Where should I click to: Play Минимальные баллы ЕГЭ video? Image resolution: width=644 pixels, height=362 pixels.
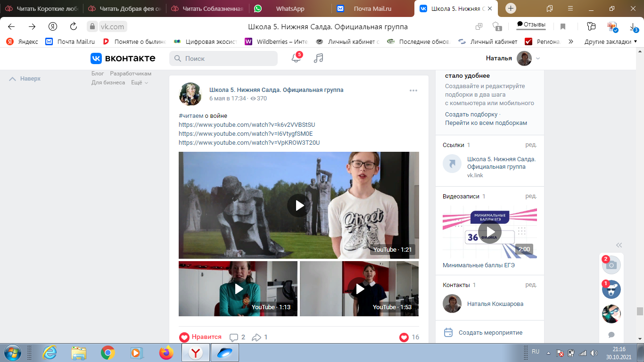coord(490,233)
